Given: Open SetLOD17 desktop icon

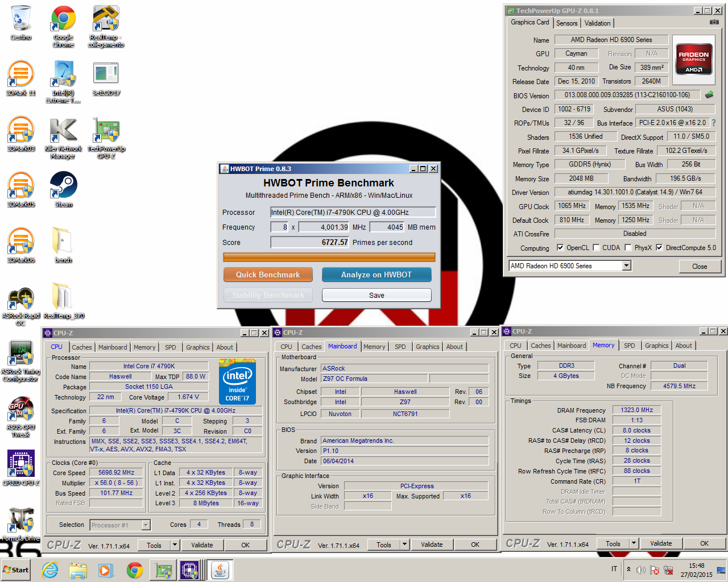Looking at the screenshot, I should pos(106,78).
